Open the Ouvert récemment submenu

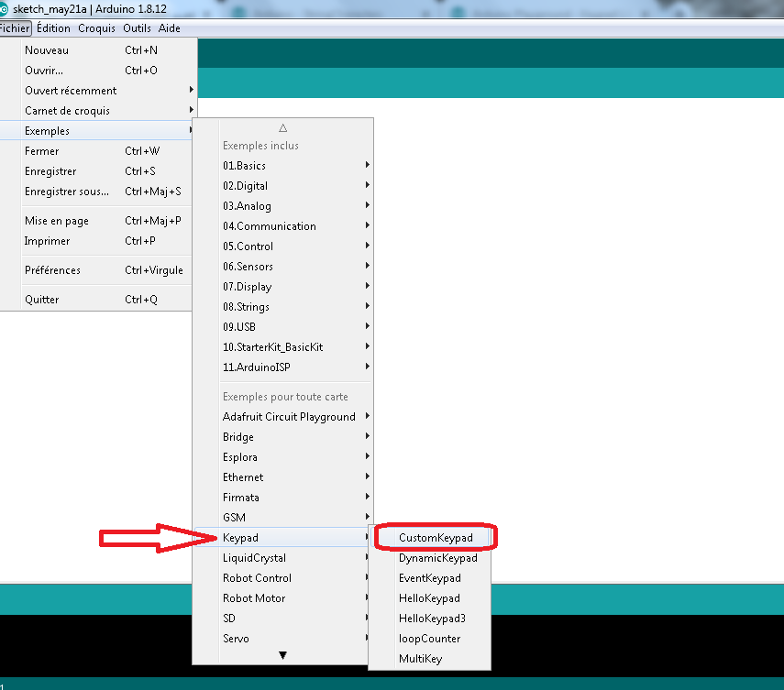click(x=71, y=91)
